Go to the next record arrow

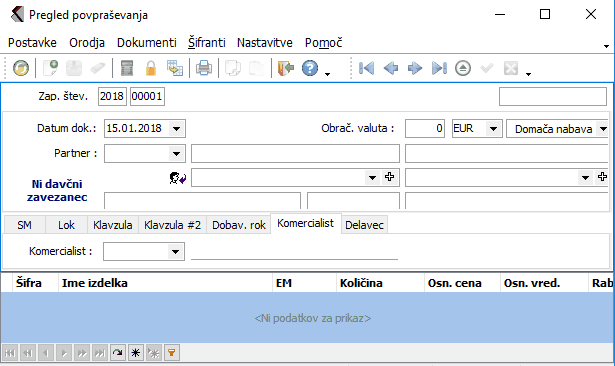415,68
